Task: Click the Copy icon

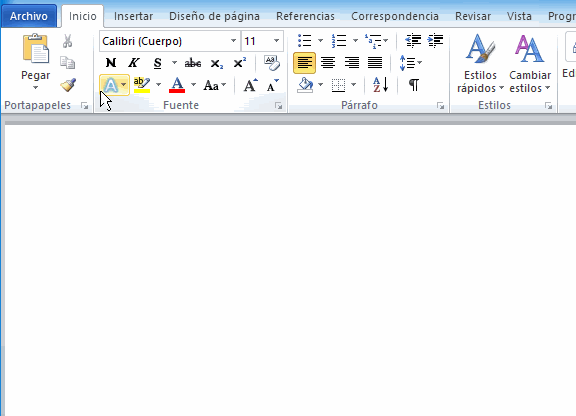Action: (x=67, y=63)
